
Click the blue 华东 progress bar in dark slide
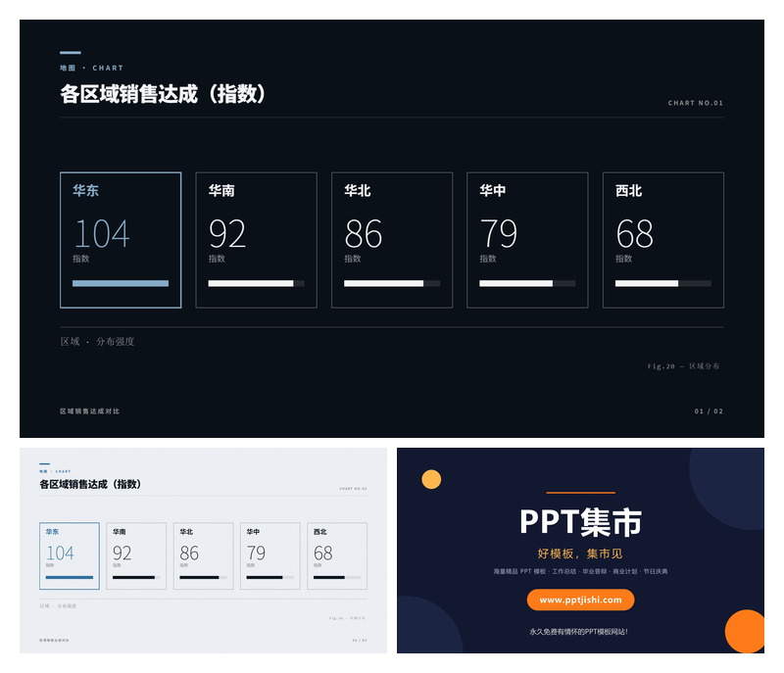(x=121, y=283)
